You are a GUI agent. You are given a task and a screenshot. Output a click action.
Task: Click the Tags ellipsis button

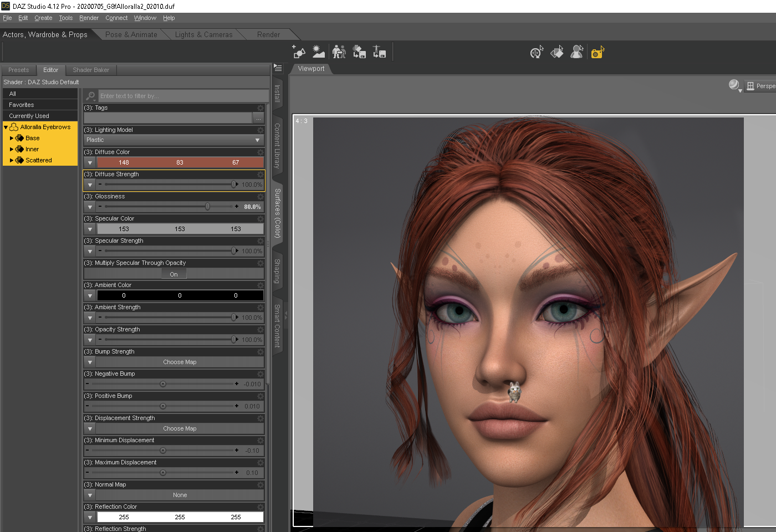pos(258,118)
